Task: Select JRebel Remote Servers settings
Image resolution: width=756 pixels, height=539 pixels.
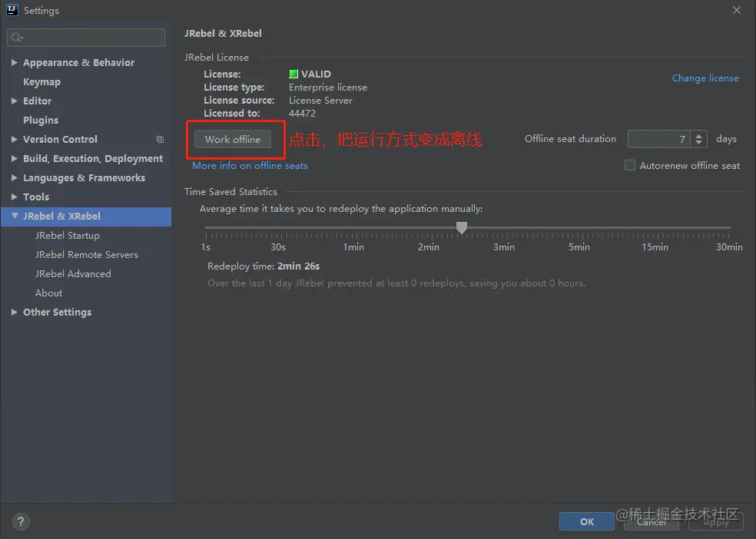Action: tap(87, 255)
